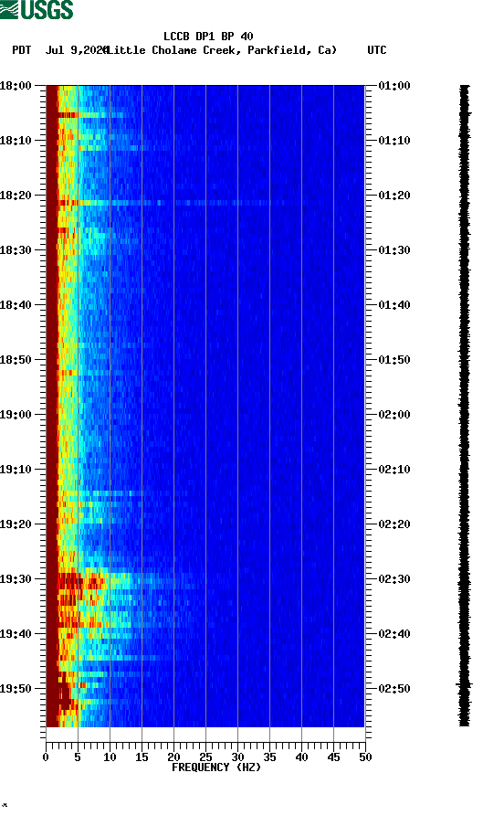Viewport: 504px width, 815px height.
Task: Click the 'PDT' timezone label
Action: point(21,50)
